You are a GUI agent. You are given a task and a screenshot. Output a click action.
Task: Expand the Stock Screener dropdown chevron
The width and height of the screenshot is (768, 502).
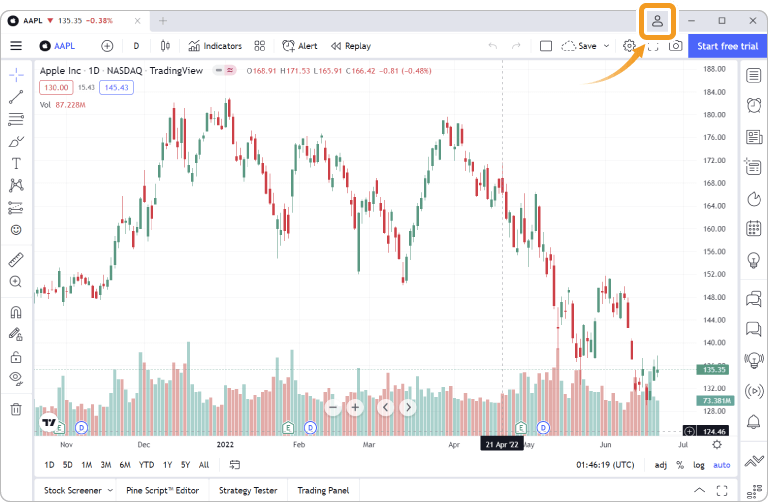tap(110, 490)
